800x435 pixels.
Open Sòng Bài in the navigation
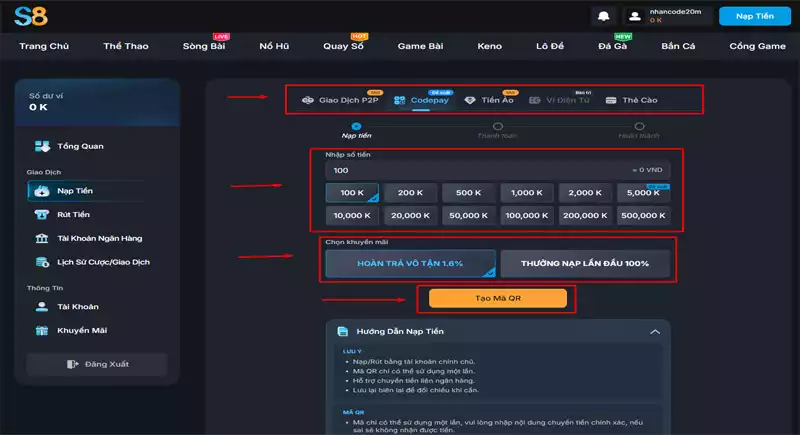(204, 46)
